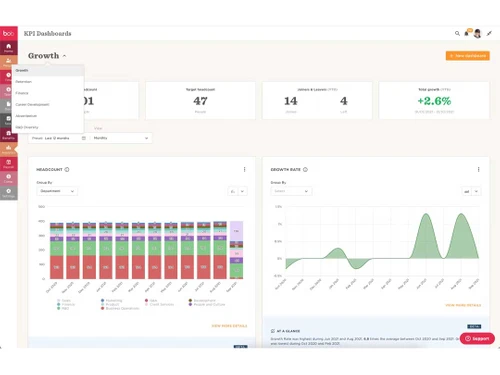
Task: Open the Headcount widget three-dot menu
Action: tap(244, 169)
